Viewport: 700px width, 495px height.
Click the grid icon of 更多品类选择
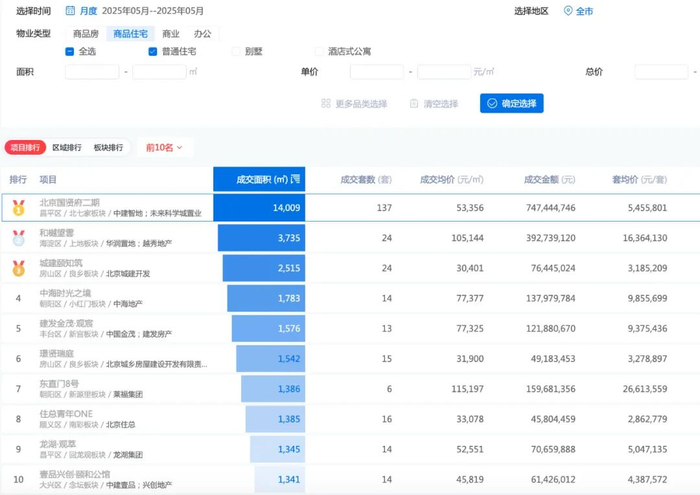click(325, 103)
